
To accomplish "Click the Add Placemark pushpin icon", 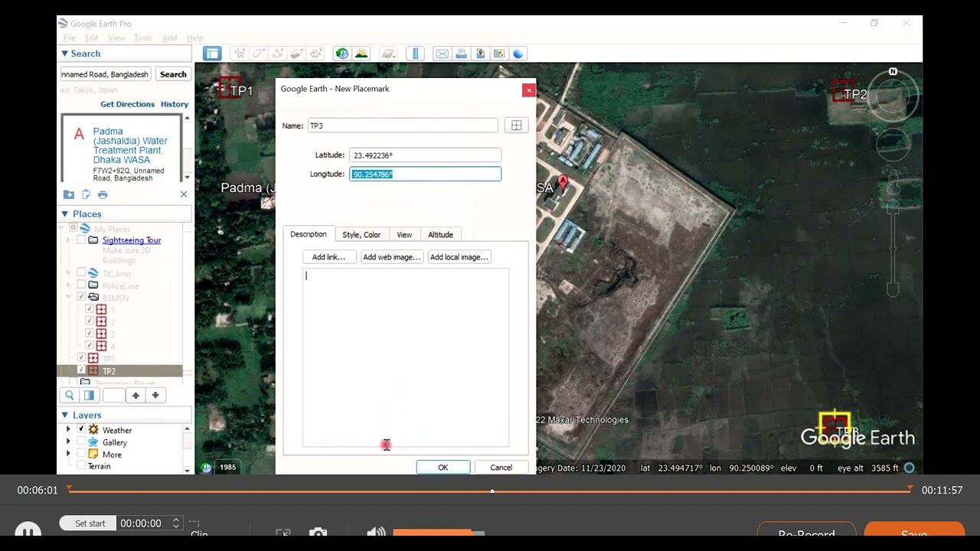I will pos(240,54).
